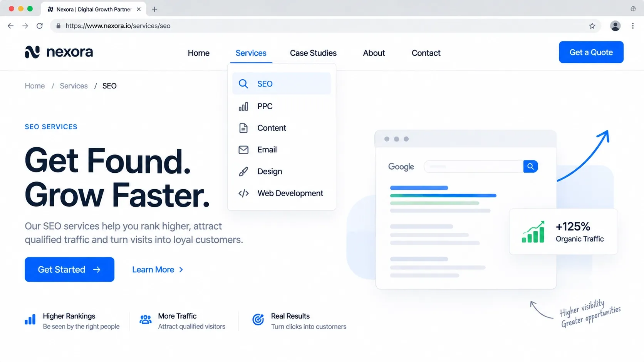Click the Real Results target icon
This screenshot has width=644, height=362.
pos(258,319)
